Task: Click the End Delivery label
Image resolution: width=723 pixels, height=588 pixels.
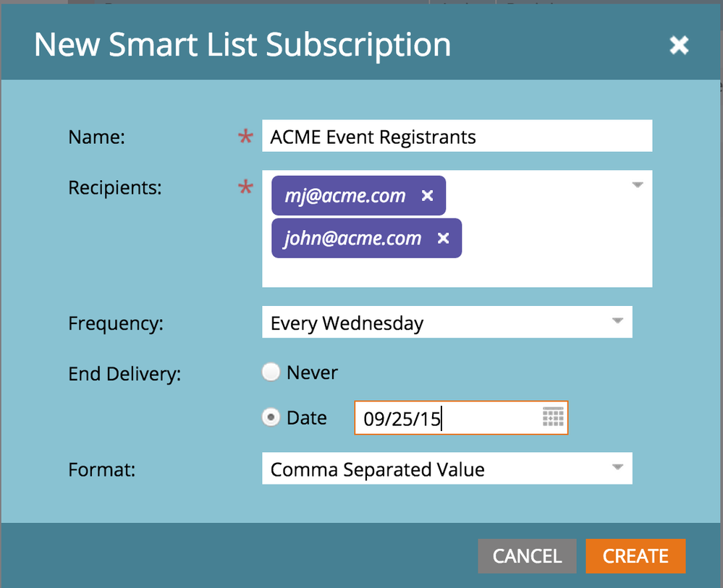Action: click(x=124, y=373)
